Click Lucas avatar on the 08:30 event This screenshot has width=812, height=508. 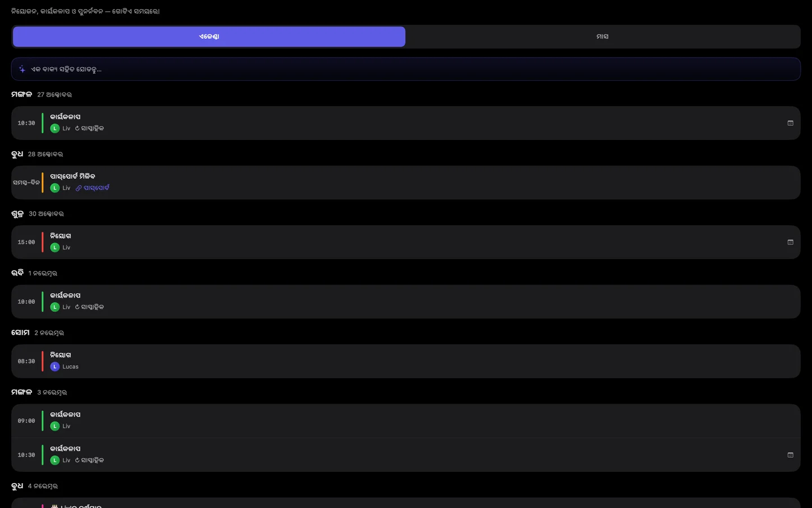click(x=55, y=367)
